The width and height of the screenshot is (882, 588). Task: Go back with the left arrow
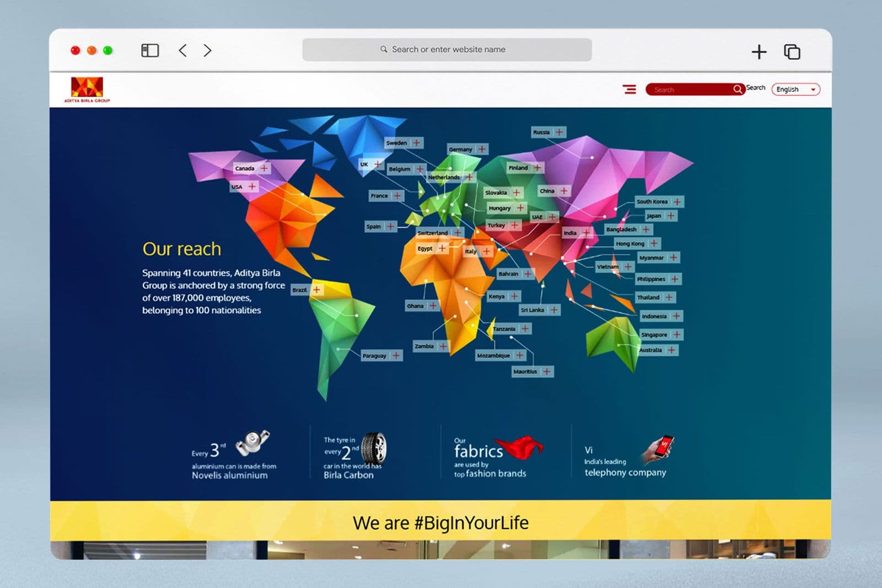[182, 51]
